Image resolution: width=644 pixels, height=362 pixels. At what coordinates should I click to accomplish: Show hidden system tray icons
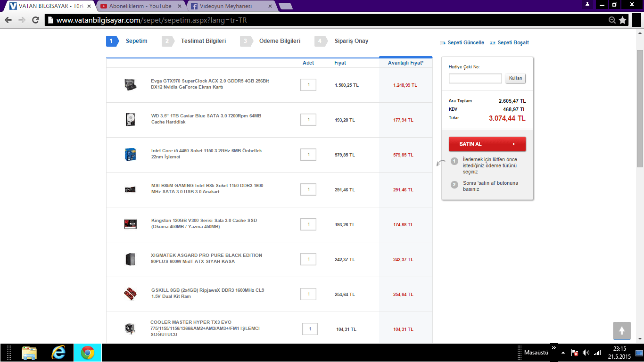pyautogui.click(x=563, y=353)
